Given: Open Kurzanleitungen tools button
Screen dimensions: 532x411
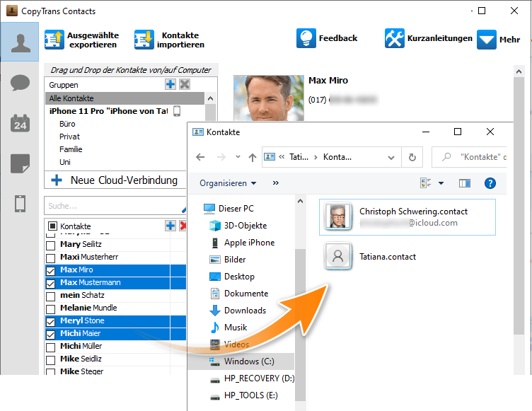Looking at the screenshot, I should point(428,38).
